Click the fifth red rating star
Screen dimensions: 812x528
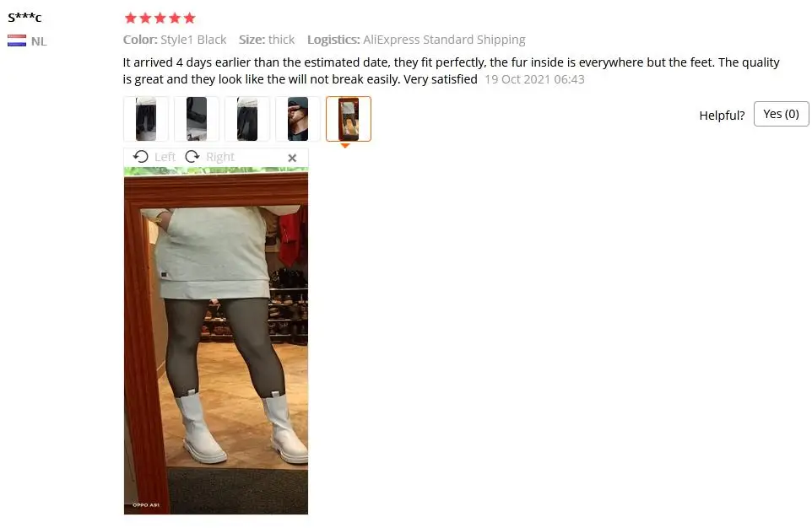(190, 18)
